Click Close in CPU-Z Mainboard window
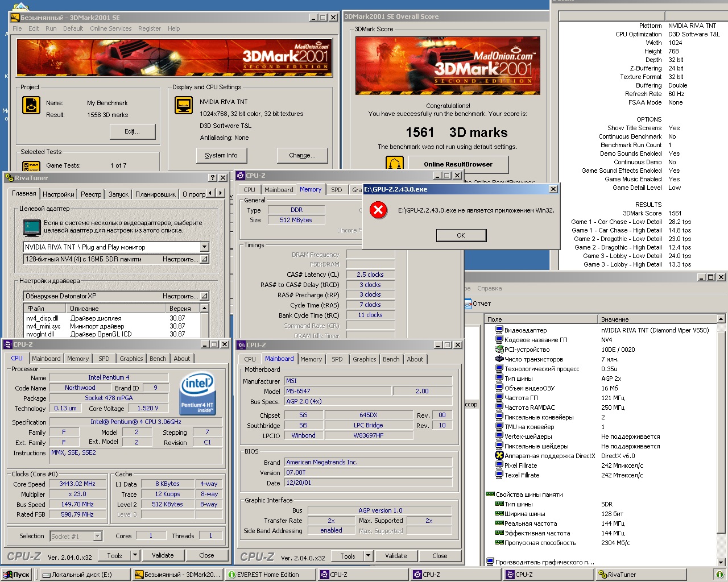 [440, 556]
